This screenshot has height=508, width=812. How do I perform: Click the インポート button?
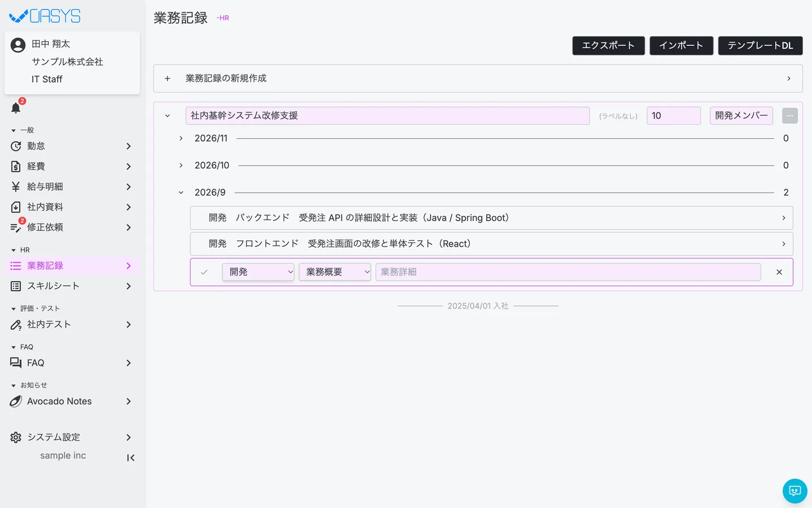(x=681, y=46)
